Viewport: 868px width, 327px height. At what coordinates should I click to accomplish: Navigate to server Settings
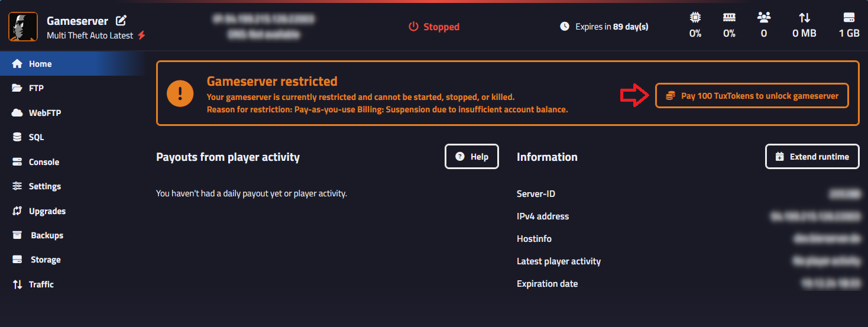coord(44,186)
